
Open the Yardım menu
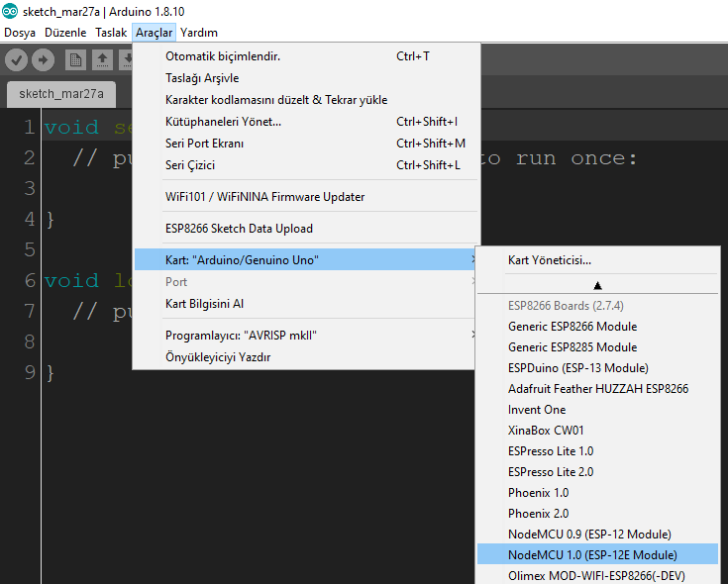pos(199,33)
